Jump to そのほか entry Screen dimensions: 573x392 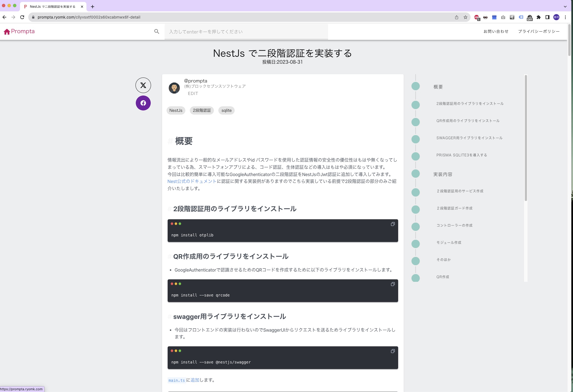pos(444,260)
